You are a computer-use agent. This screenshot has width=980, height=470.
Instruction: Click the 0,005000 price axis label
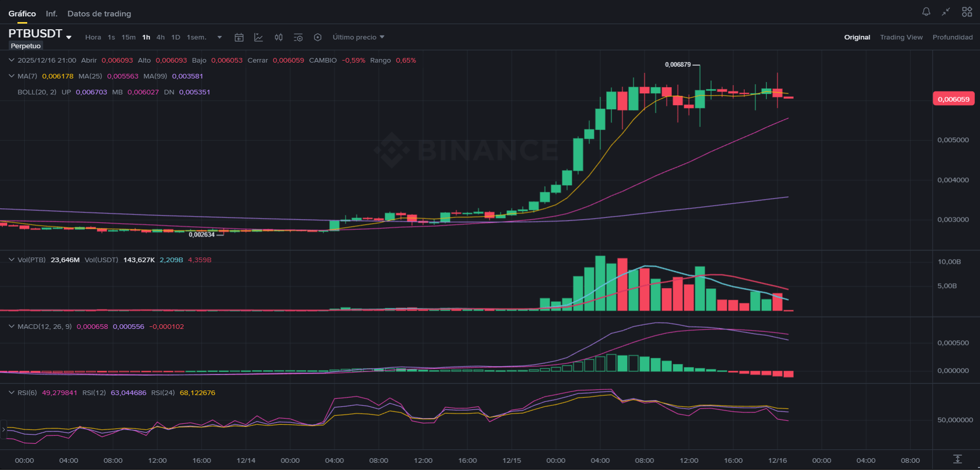[953, 140]
